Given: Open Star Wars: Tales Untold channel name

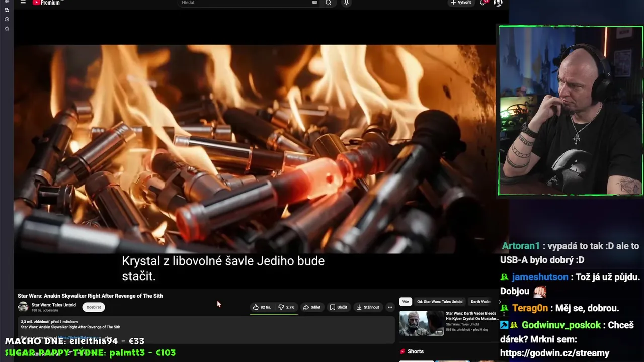Looking at the screenshot, I should pyautogui.click(x=53, y=305).
